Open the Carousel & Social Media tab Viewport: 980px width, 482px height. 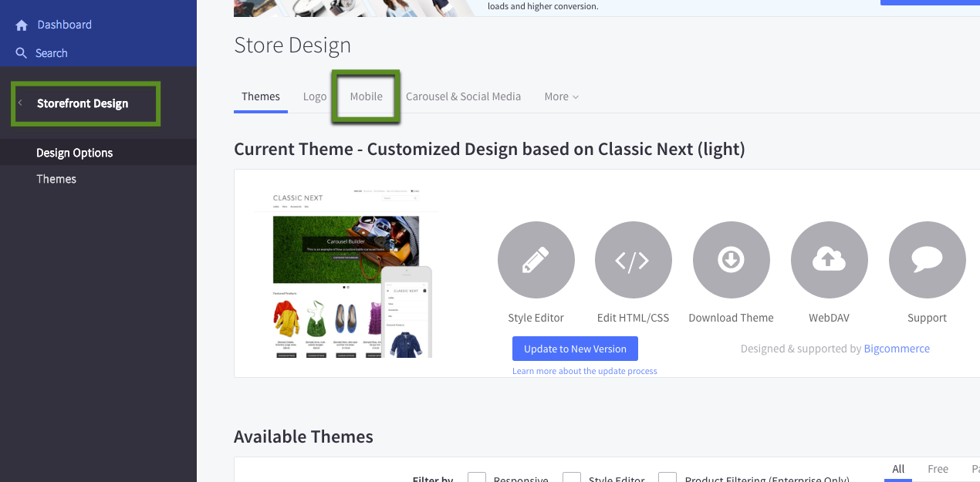(463, 96)
